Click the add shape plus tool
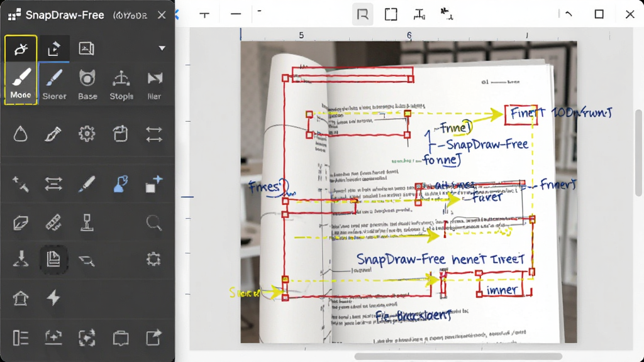 pos(153,184)
